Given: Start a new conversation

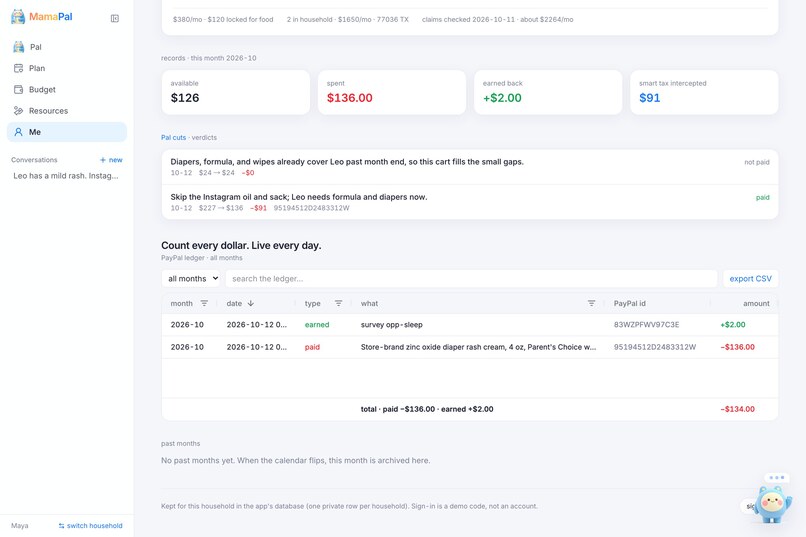Looking at the screenshot, I should pos(111,160).
